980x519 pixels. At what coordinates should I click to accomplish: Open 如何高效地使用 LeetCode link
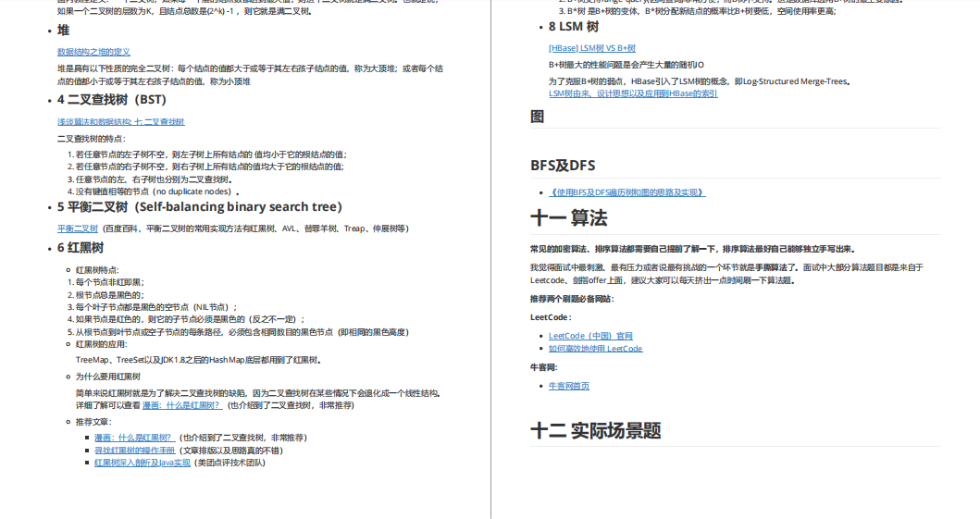596,349
